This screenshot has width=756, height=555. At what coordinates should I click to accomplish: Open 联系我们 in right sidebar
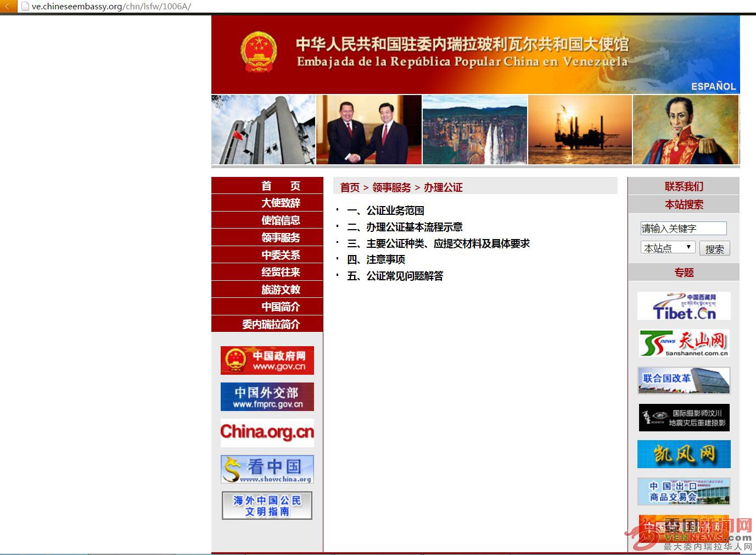pyautogui.click(x=684, y=186)
